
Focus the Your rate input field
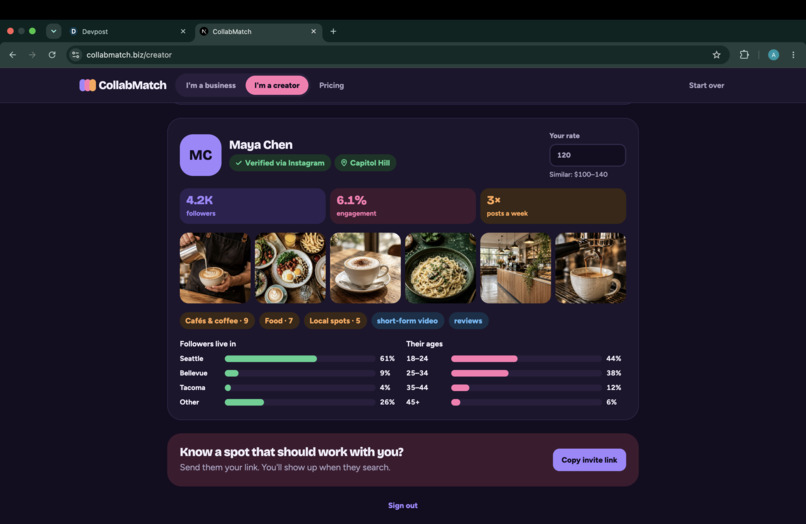tap(587, 155)
